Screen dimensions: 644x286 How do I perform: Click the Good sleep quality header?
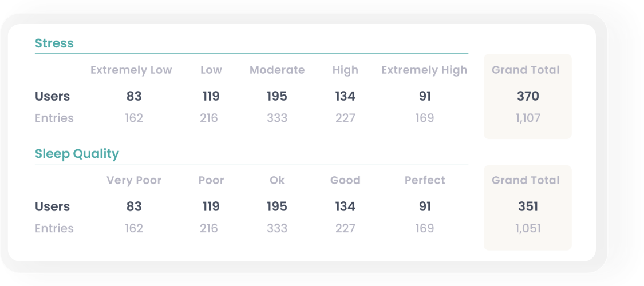click(x=345, y=181)
